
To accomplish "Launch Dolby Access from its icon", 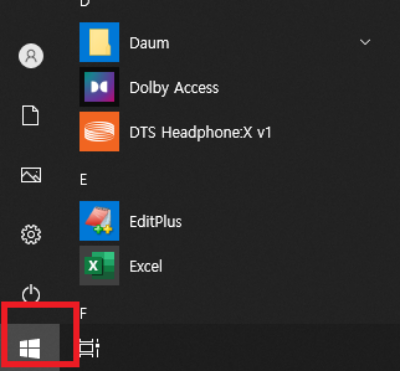I will (99, 87).
